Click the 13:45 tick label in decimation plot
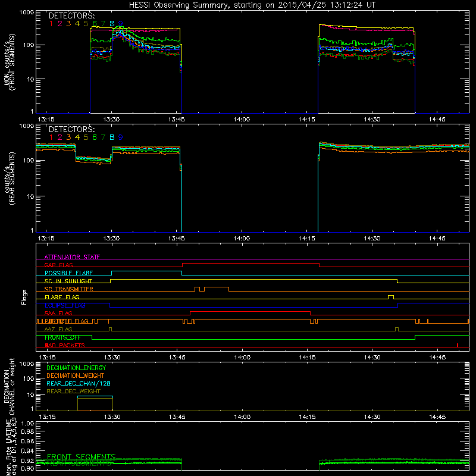Screen dimensions: 476x476 pyautogui.click(x=177, y=417)
